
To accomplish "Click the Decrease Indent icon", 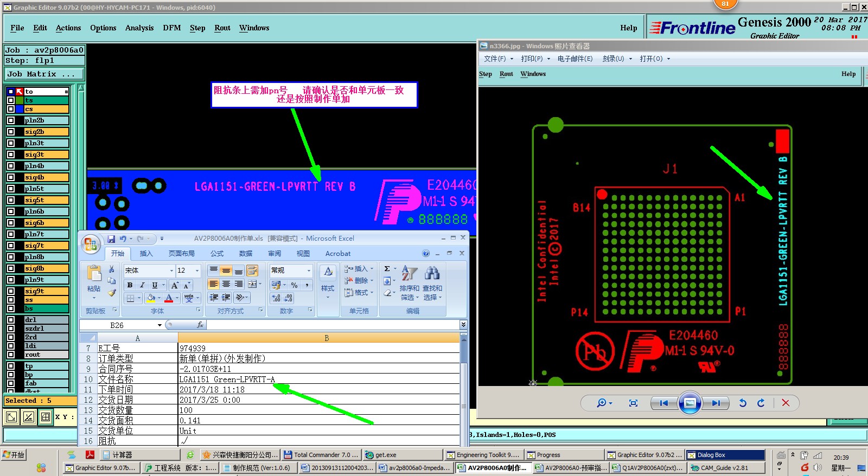I will point(214,298).
